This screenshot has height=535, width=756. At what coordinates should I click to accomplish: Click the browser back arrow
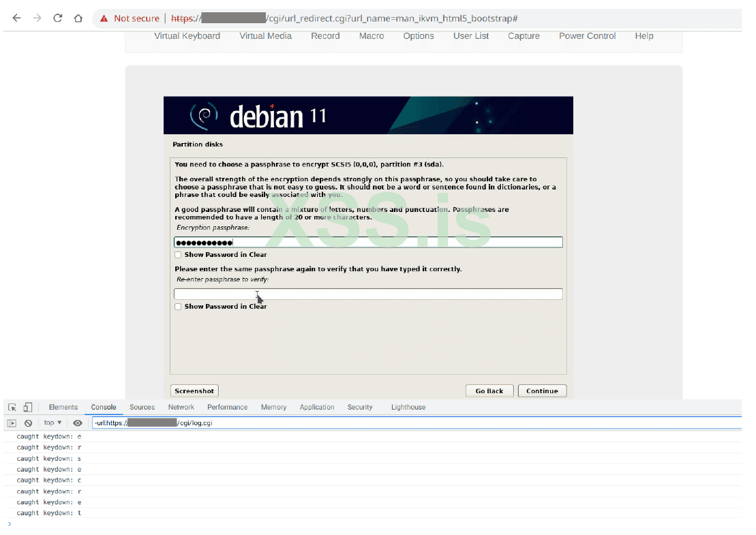16,18
